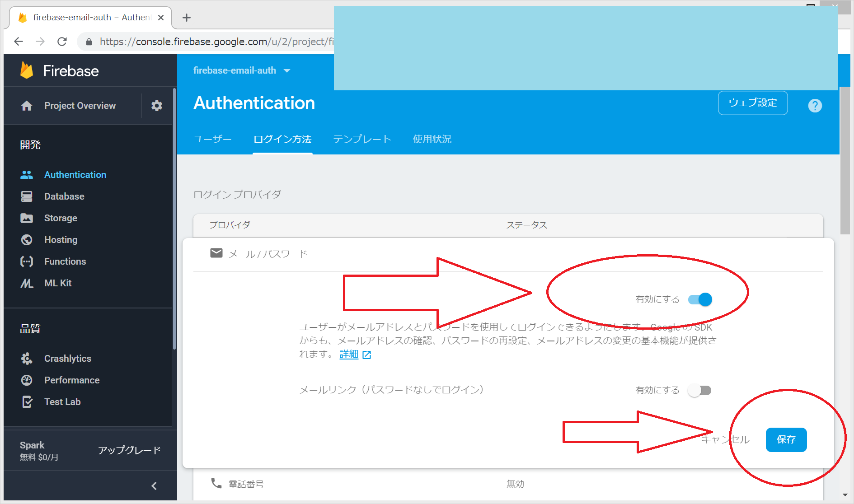Screen dimensions: 854x504
Task: Click the 保存 save button
Action: [786, 439]
